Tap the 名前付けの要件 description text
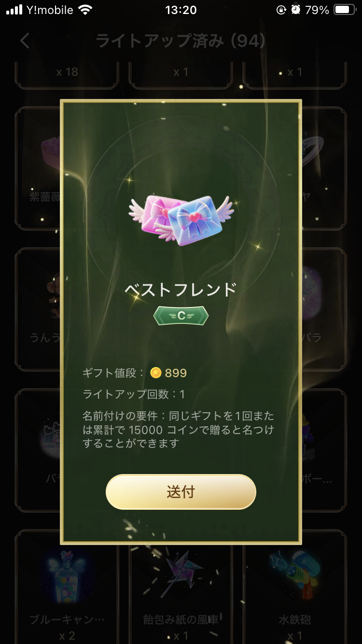Viewport: 362px width, 644px height. tap(179, 429)
